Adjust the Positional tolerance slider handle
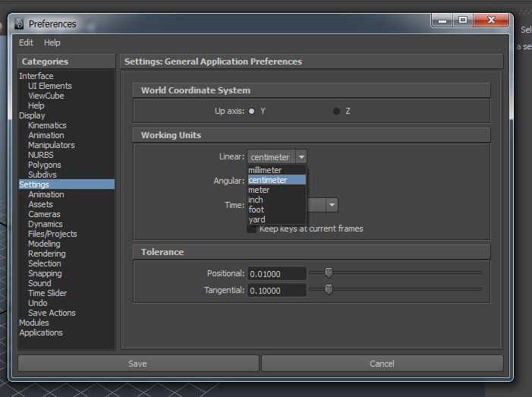 tap(329, 273)
